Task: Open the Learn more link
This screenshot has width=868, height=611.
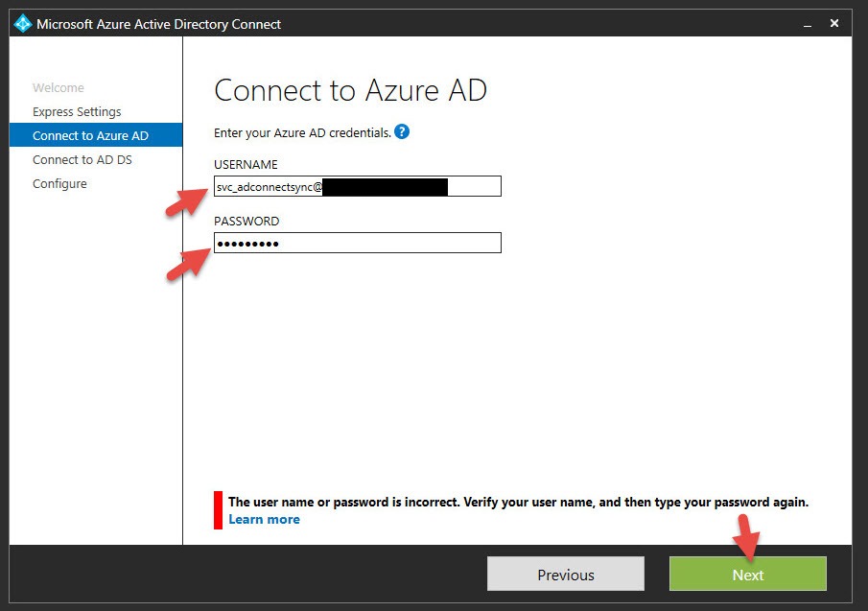Action: pos(264,519)
